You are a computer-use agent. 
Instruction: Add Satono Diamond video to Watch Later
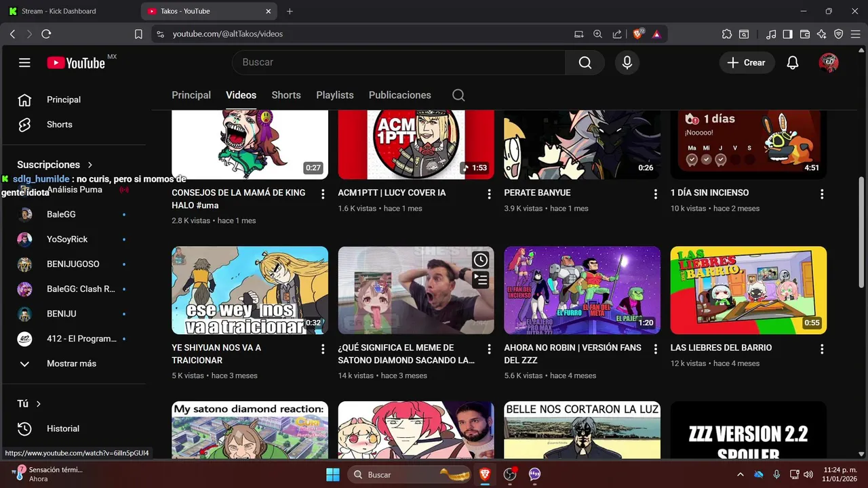click(x=480, y=260)
